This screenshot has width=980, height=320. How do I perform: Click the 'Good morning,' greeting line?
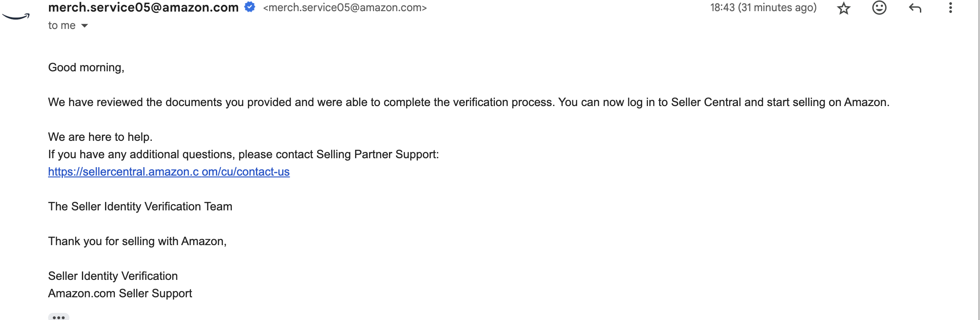point(86,67)
